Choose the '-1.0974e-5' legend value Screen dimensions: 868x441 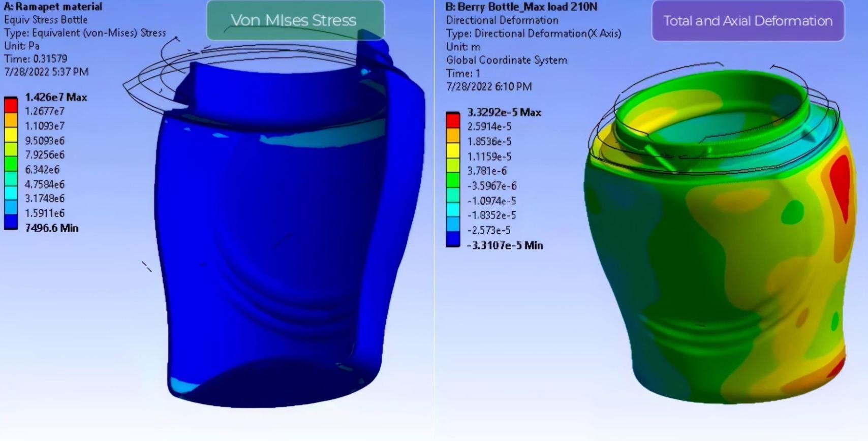[492, 201]
